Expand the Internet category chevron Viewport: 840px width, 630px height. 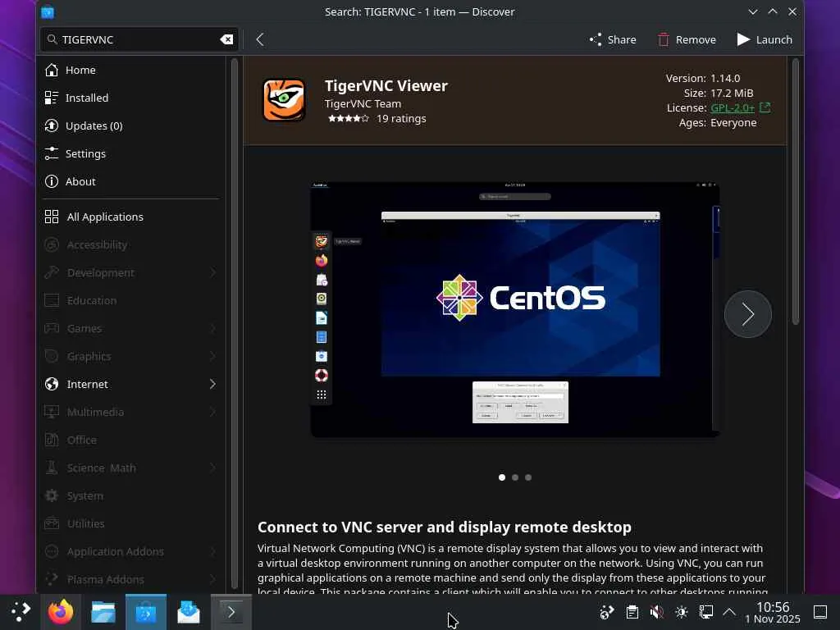tap(212, 384)
